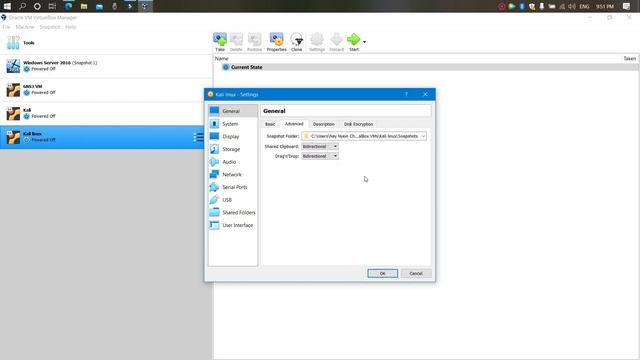640x360 pixels.
Task: Open the Snapshot Folder path dropdown
Action: (364, 136)
